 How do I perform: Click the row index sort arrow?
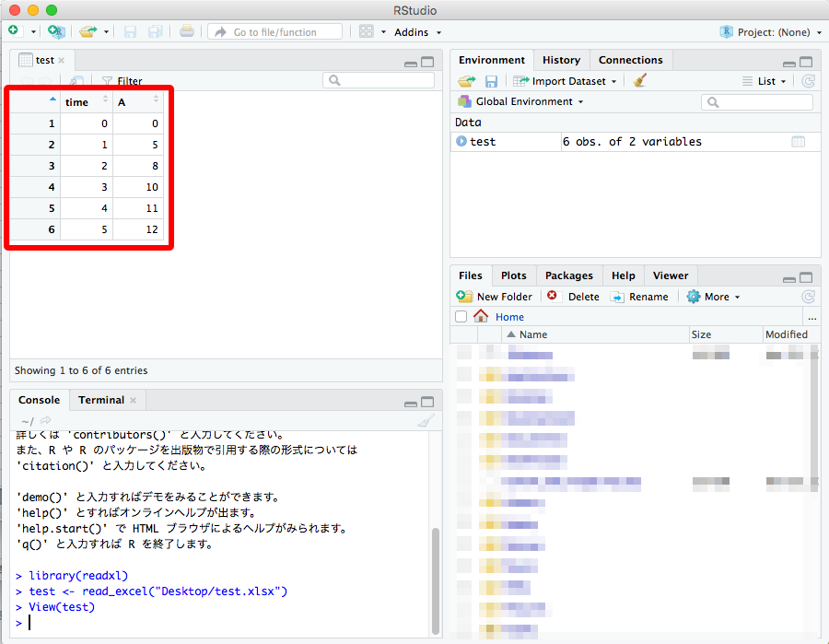pyautogui.click(x=53, y=99)
